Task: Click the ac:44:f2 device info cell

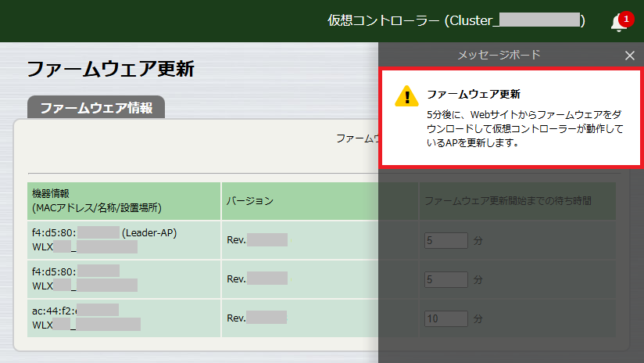Action: tap(124, 318)
